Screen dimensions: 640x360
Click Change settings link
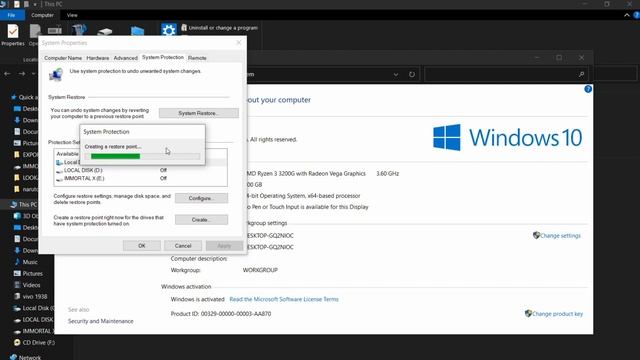(x=560, y=236)
